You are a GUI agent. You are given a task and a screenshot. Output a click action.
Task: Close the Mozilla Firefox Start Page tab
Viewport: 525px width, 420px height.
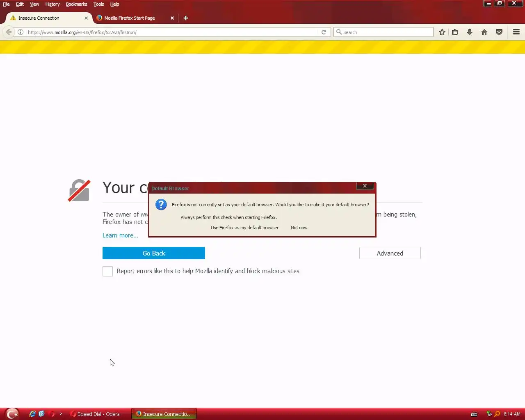tap(172, 18)
